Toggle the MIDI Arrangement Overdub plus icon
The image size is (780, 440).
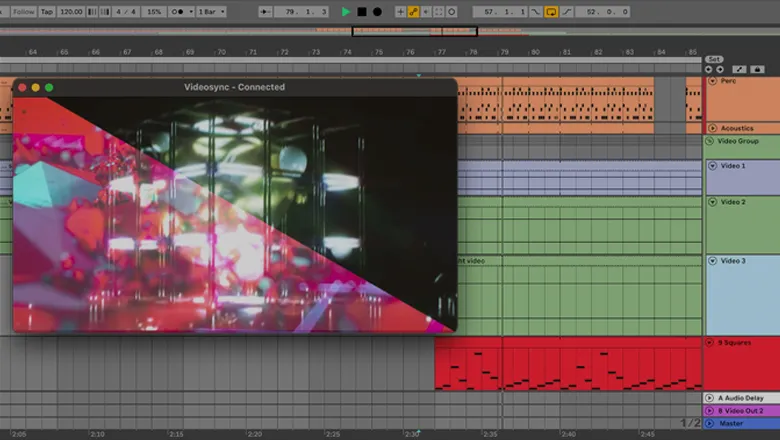[400, 11]
